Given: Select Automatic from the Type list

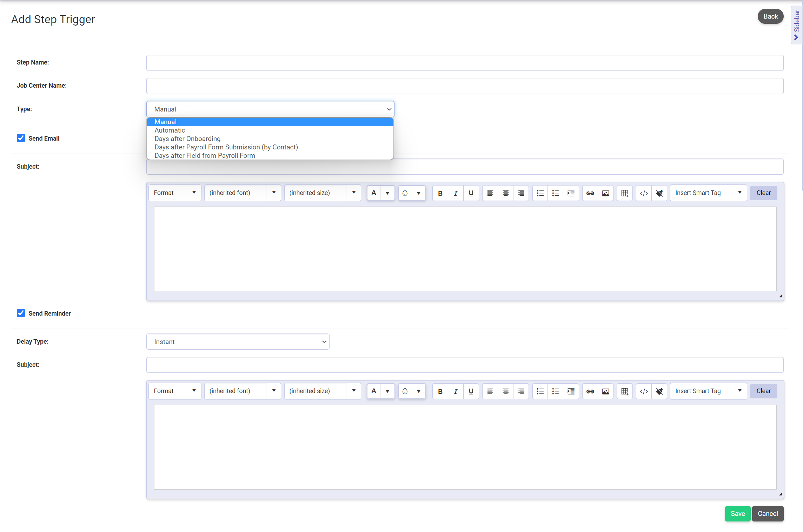Looking at the screenshot, I should 170,130.
